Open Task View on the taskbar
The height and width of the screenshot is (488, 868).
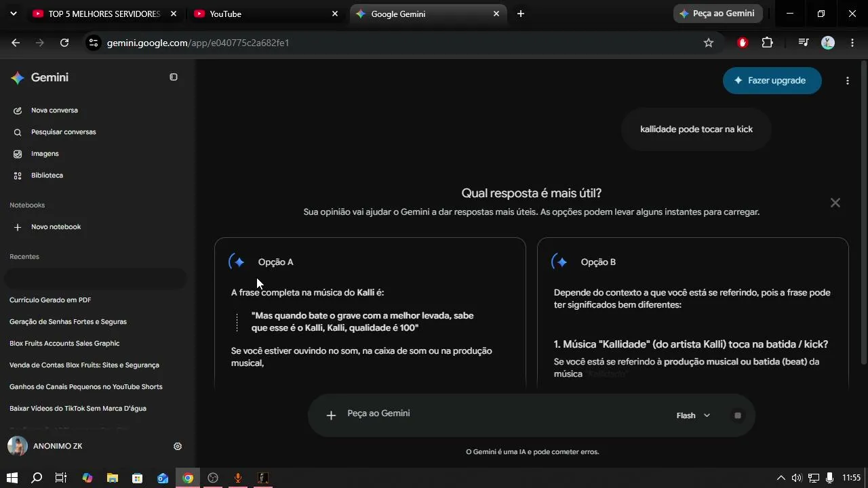61,478
